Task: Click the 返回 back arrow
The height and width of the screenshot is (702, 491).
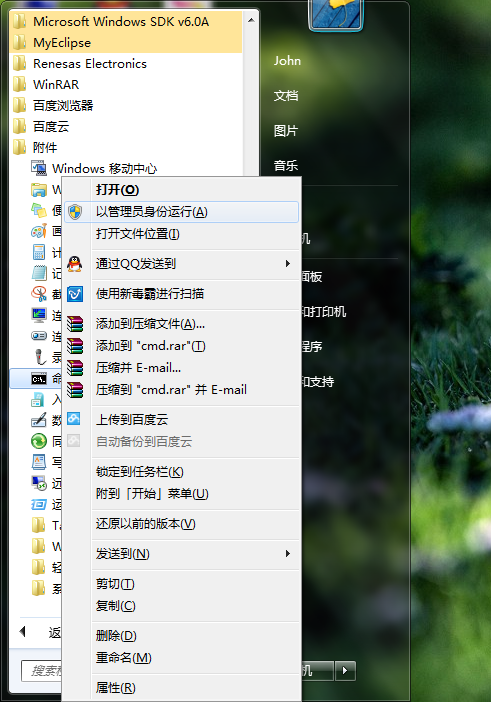Action: (22, 632)
